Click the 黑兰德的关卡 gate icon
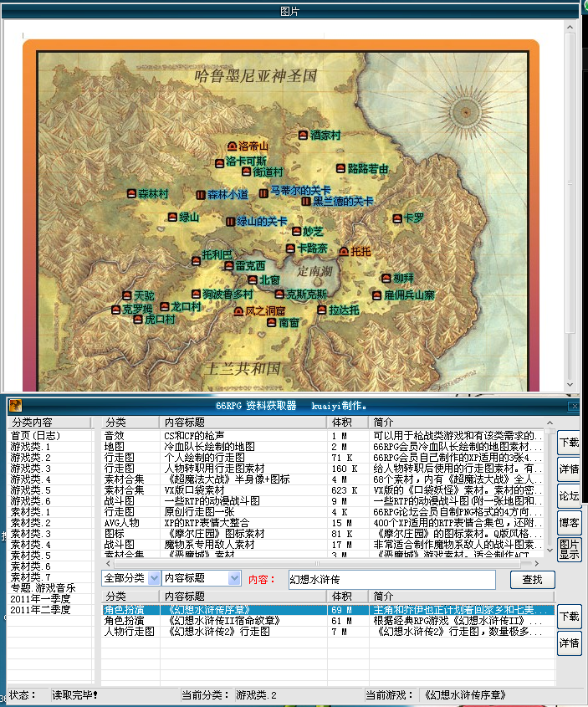Screen dimensions: 588x707 click(306, 201)
